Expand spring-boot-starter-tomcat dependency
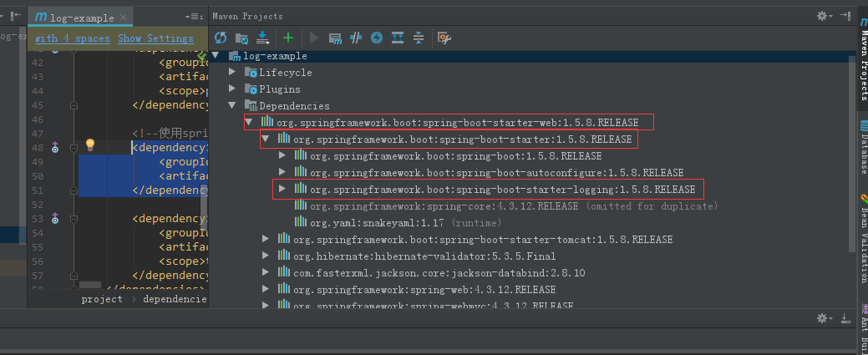Viewport: 868px width, 355px height. click(266, 239)
